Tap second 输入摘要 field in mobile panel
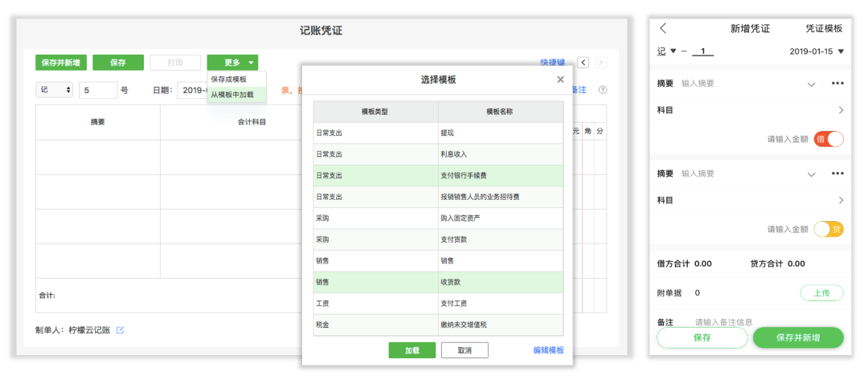 [698, 174]
